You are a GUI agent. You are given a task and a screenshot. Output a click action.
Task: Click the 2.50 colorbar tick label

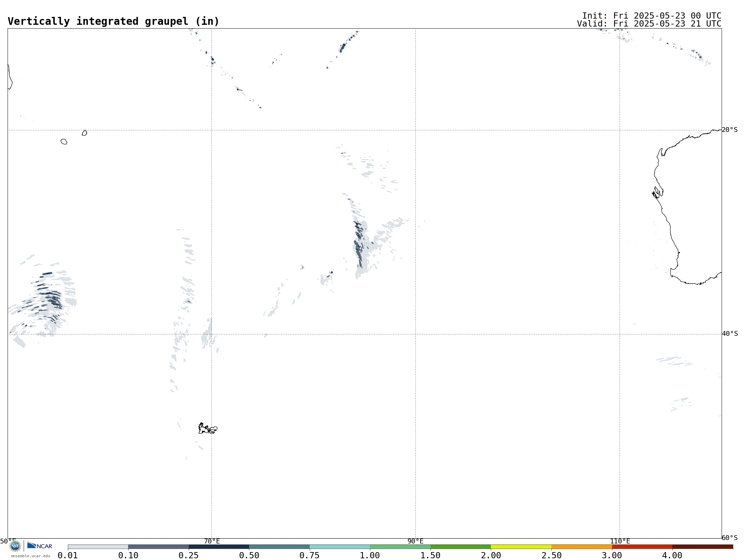(551, 556)
